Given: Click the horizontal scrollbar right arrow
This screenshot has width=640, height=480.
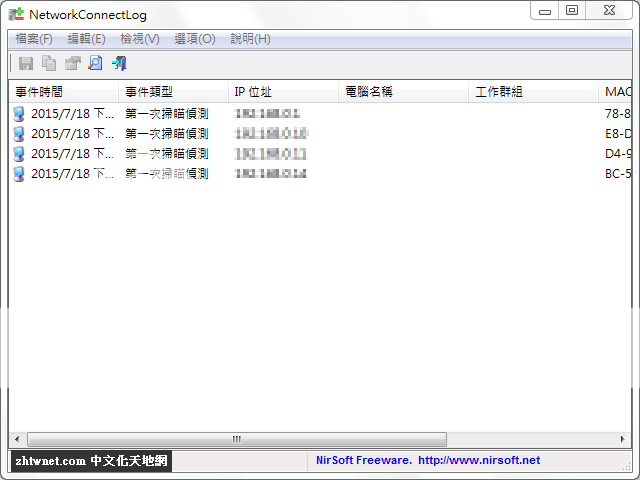Looking at the screenshot, I should pos(622,440).
